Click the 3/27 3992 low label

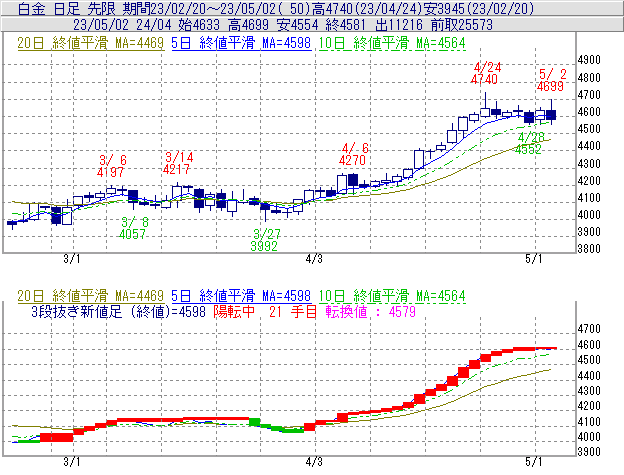coord(265,239)
